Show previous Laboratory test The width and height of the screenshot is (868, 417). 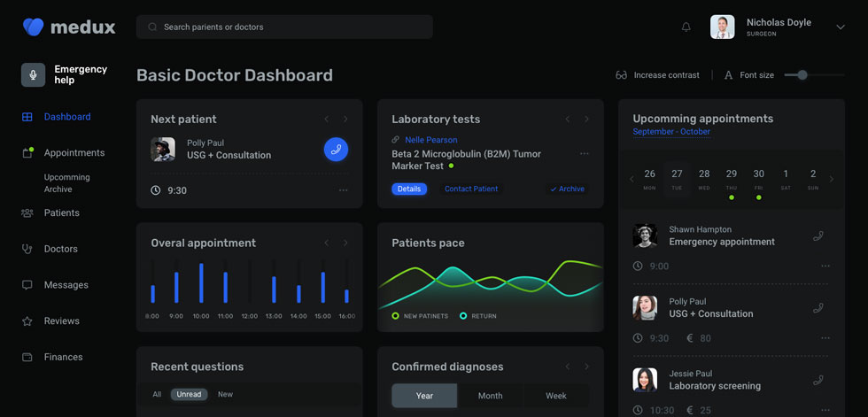[x=568, y=119]
